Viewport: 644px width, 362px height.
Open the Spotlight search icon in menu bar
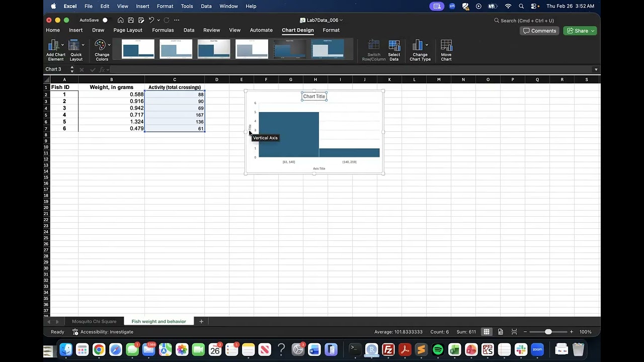(521, 6)
